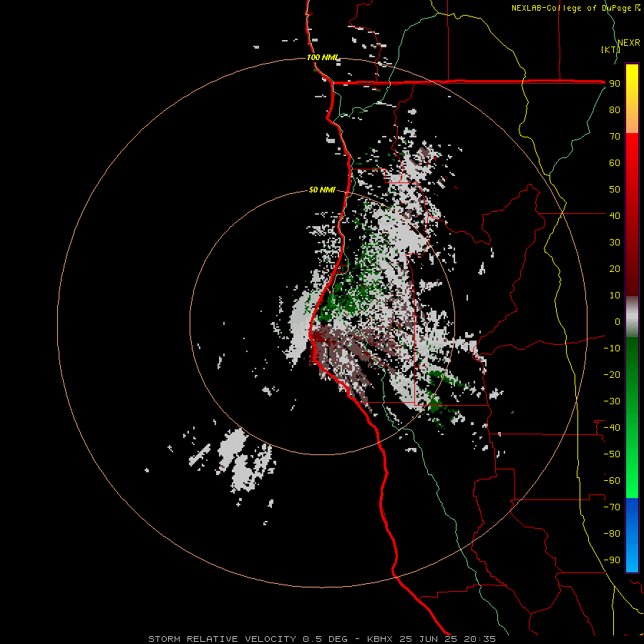Click the "100 NMI" range ring label
This screenshot has height=644, width=644.
[x=323, y=57]
